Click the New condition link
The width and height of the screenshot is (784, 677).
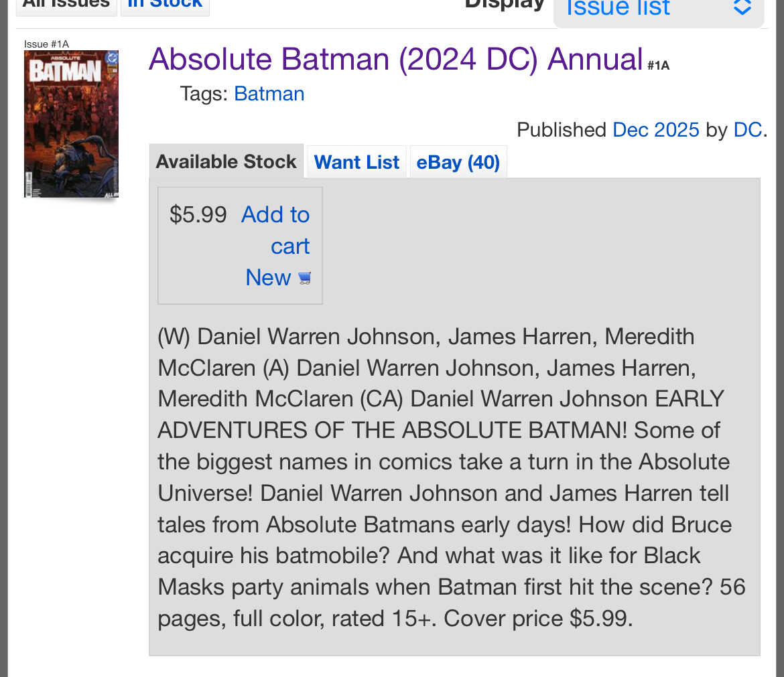[268, 277]
